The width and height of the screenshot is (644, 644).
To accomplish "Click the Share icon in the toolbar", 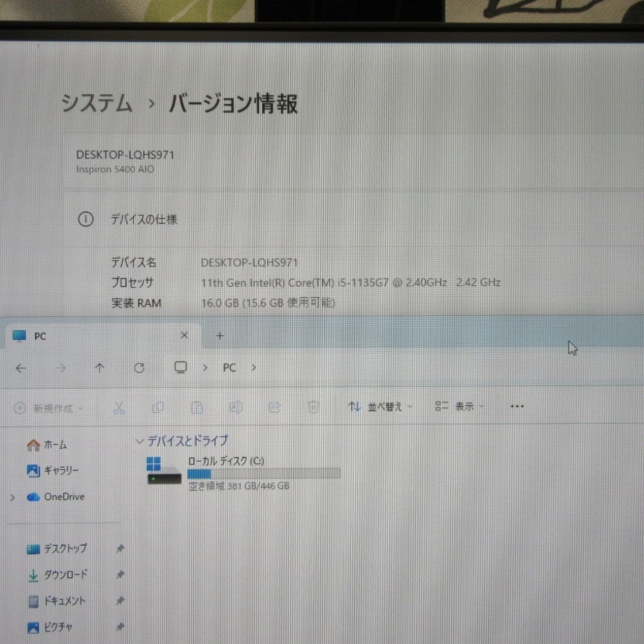I will [275, 407].
